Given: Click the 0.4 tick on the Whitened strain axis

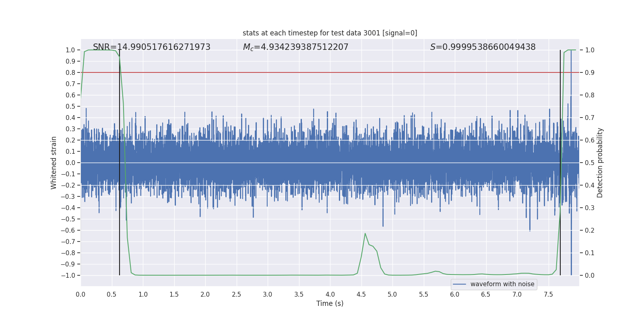Looking at the screenshot, I should coord(70,118).
